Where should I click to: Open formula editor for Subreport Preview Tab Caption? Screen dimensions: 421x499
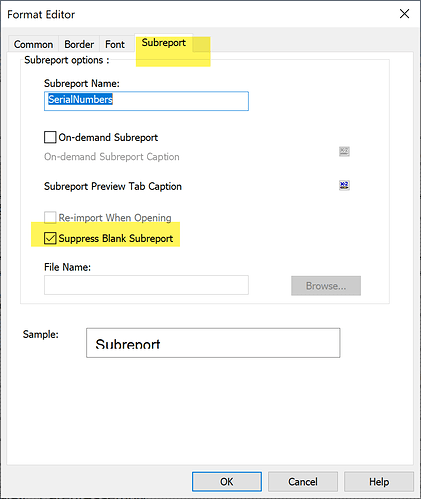pyautogui.click(x=344, y=185)
